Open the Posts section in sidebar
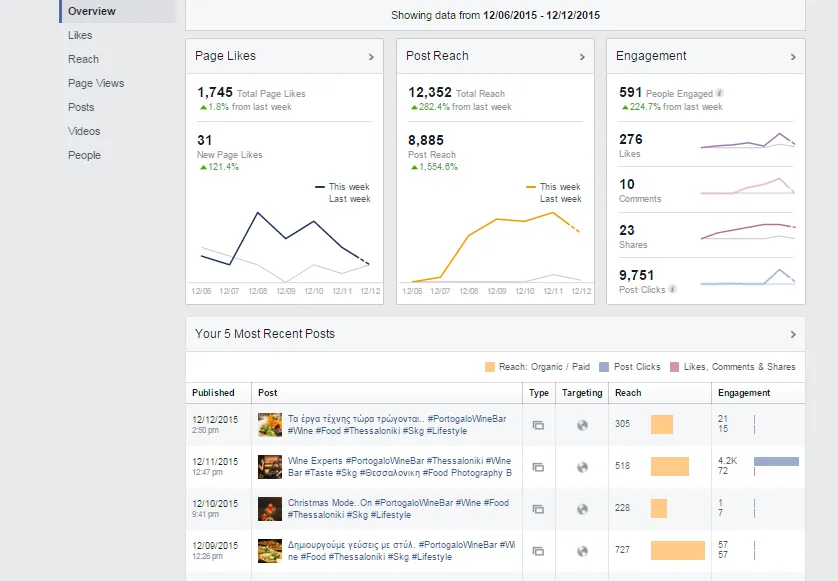This screenshot has width=838, height=581. [x=81, y=107]
